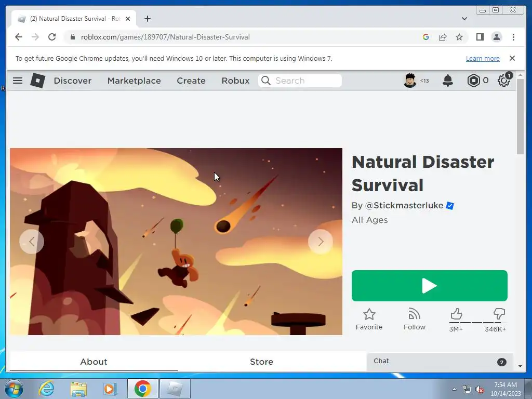The height and width of the screenshot is (399, 532).
Task: Switch to the Store tab
Action: tap(261, 362)
